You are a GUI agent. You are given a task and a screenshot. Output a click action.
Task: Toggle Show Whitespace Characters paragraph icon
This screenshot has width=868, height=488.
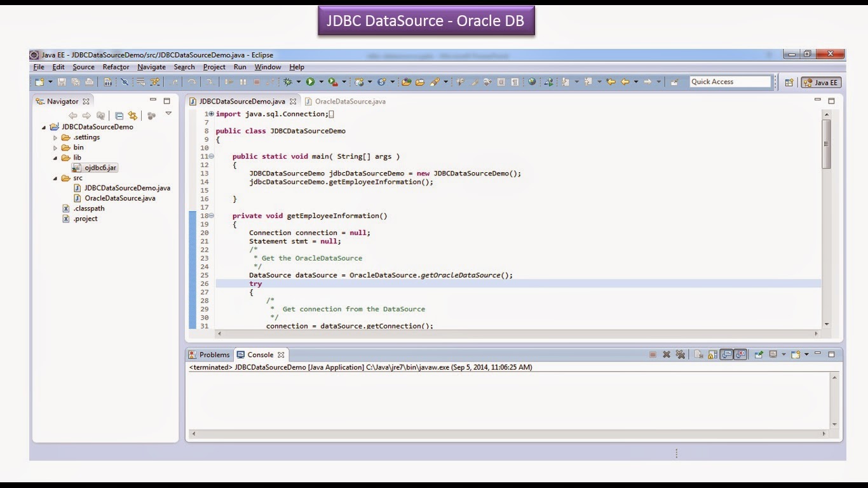pos(515,82)
